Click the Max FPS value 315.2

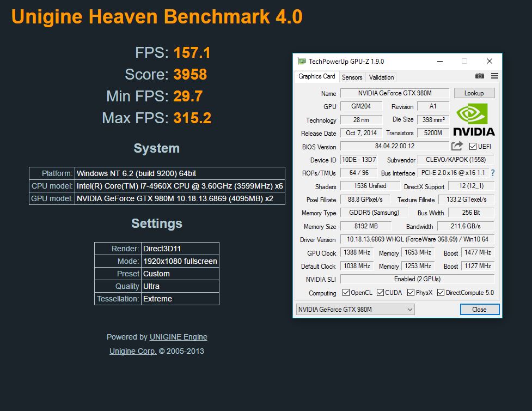coord(192,118)
